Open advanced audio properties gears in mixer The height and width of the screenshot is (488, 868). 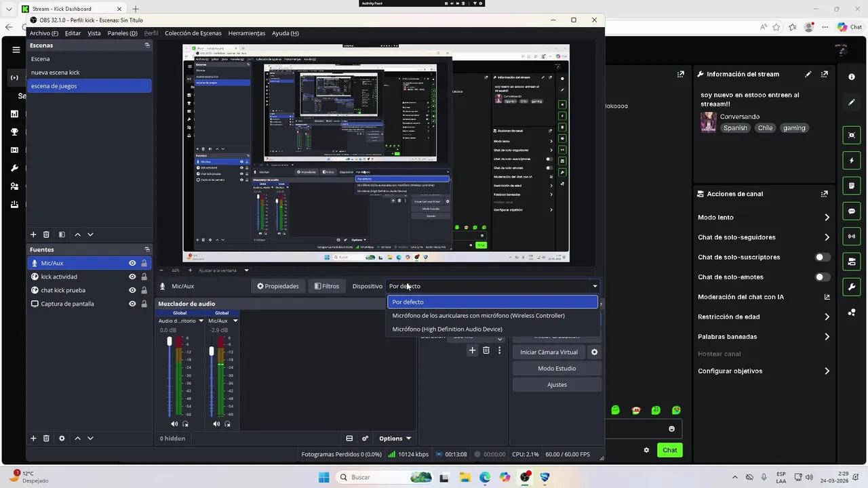tap(365, 439)
